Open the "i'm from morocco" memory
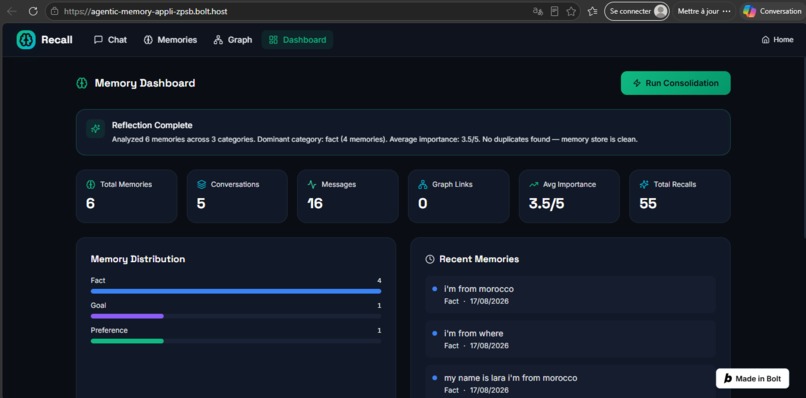Image resolution: width=806 pixels, height=398 pixels. pyautogui.click(x=570, y=295)
